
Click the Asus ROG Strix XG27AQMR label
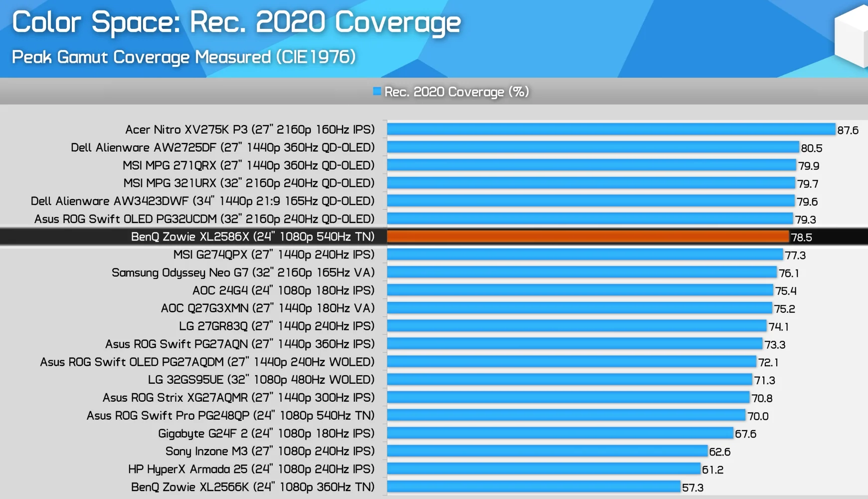pos(239,398)
